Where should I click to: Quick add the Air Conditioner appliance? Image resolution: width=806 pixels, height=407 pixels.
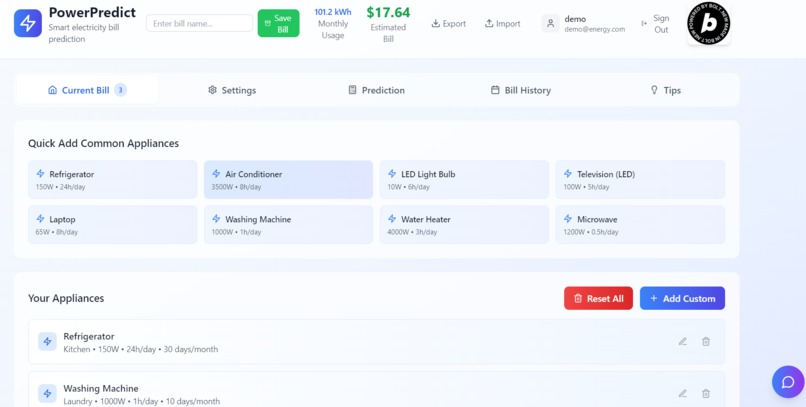288,179
